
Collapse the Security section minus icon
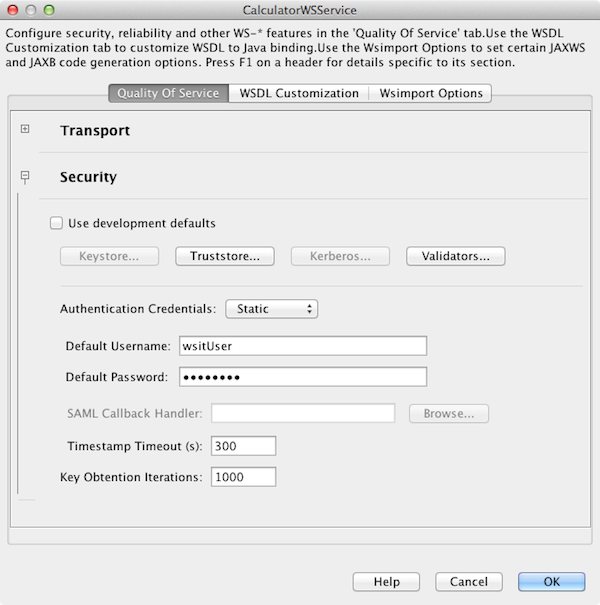coord(25,177)
